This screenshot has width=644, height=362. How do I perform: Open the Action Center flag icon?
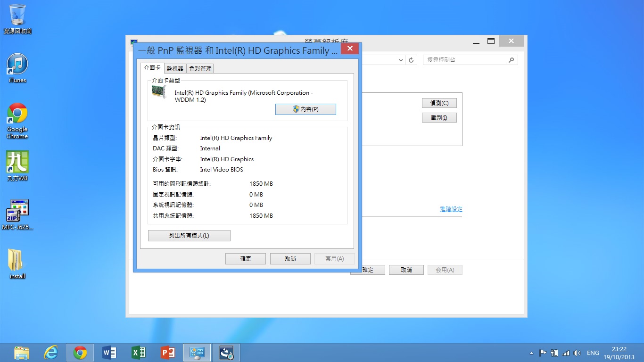(x=543, y=353)
